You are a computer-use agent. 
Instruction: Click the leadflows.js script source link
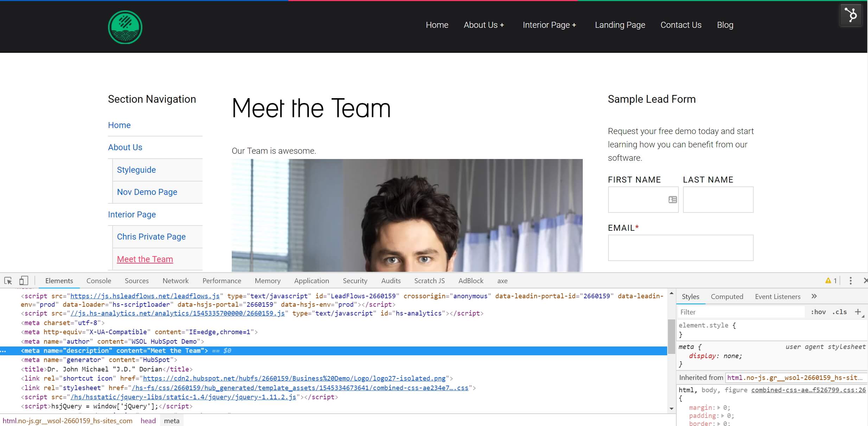coord(145,296)
